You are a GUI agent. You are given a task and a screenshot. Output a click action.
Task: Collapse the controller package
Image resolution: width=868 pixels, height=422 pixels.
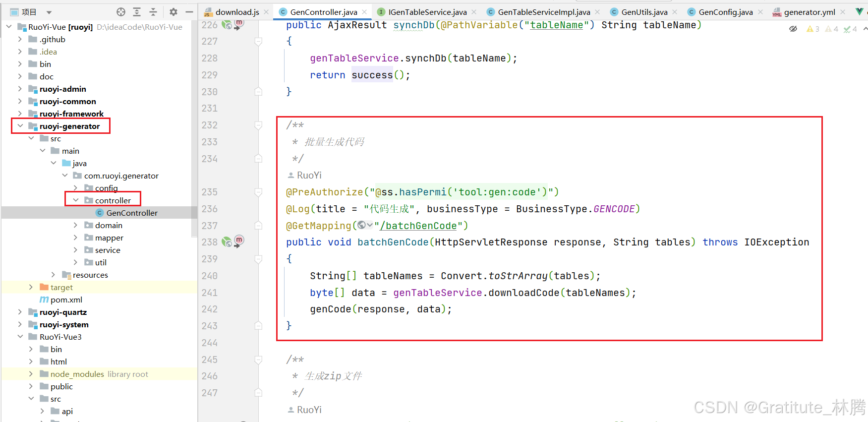coord(76,200)
